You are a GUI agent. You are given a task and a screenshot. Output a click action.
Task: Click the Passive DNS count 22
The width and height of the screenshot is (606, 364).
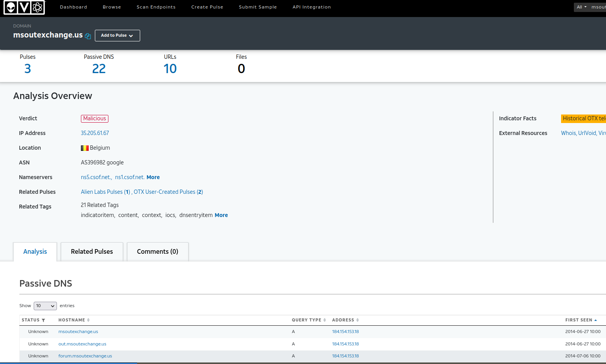point(99,69)
